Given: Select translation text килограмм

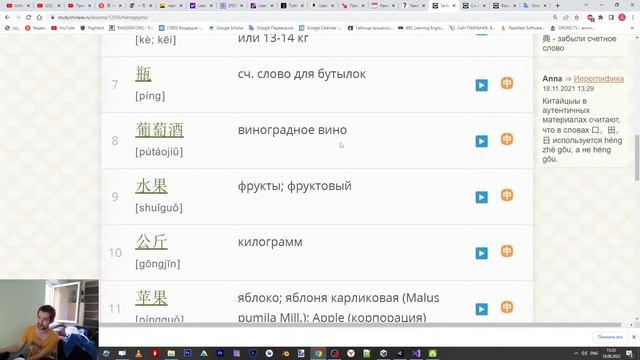Looking at the screenshot, I should click(270, 242).
